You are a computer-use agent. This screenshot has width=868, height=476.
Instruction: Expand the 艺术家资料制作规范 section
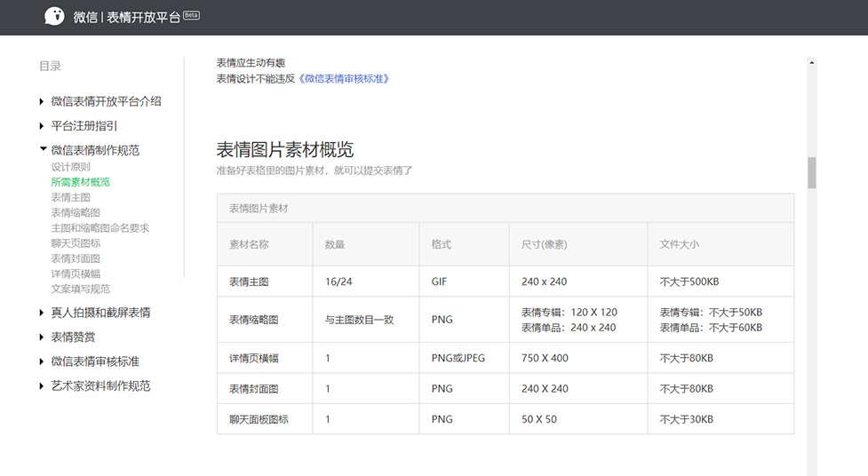(42, 386)
